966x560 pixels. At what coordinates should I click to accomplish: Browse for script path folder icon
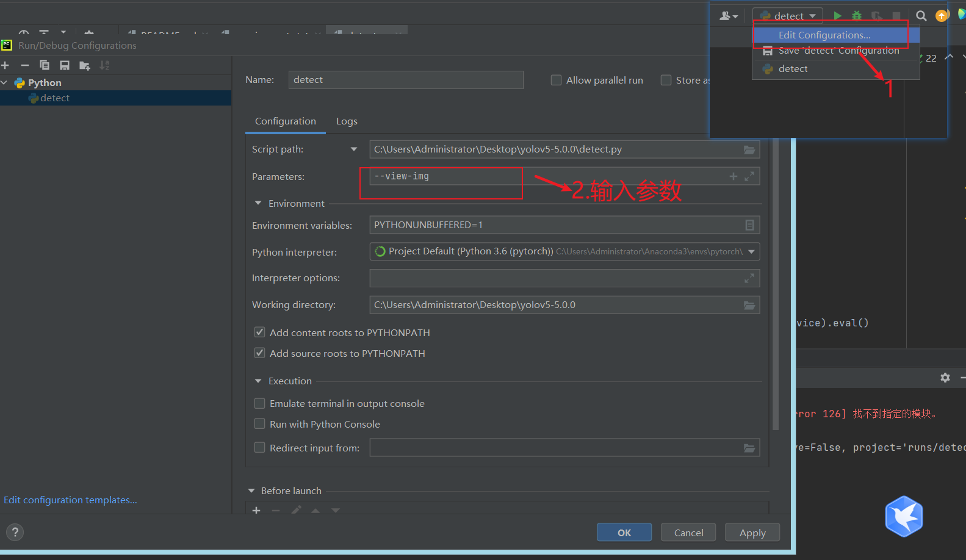[x=749, y=149]
